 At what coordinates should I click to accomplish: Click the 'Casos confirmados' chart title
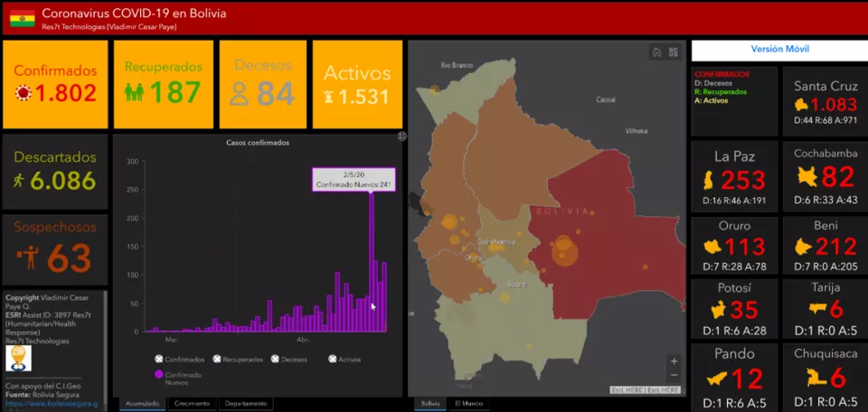258,143
